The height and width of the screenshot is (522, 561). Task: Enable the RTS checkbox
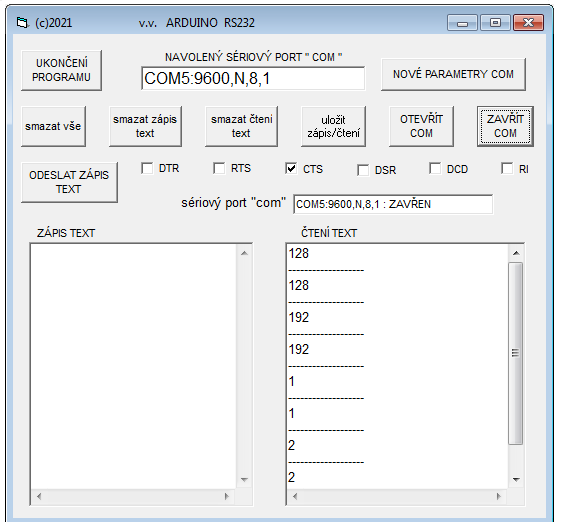[x=219, y=168]
